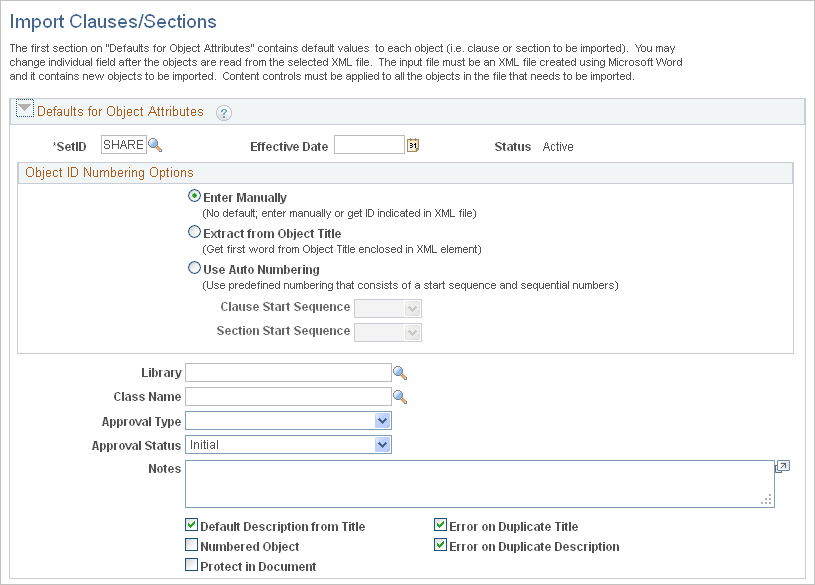
Task: Open the Approval Type dropdown
Action: (x=383, y=420)
